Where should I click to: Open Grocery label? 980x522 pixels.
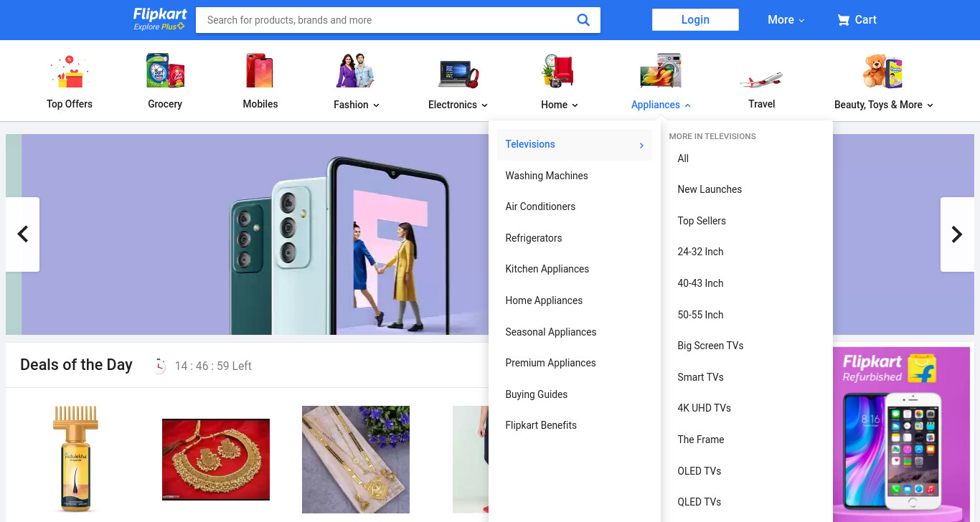(165, 104)
